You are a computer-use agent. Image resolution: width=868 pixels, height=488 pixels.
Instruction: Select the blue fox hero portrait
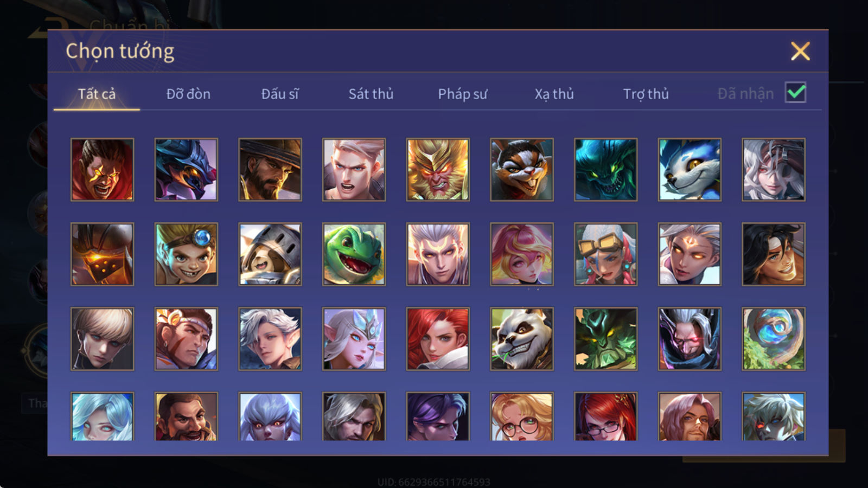[x=690, y=170]
